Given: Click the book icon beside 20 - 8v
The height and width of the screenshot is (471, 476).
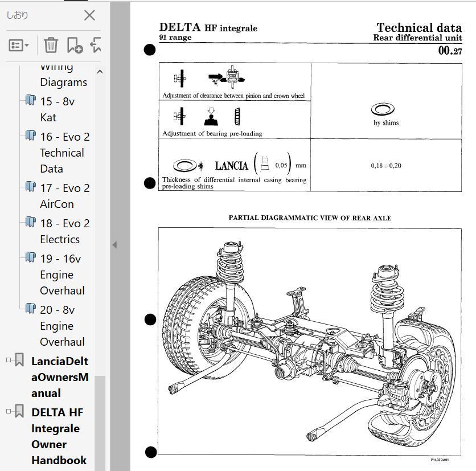Looking at the screenshot, I should (30, 308).
